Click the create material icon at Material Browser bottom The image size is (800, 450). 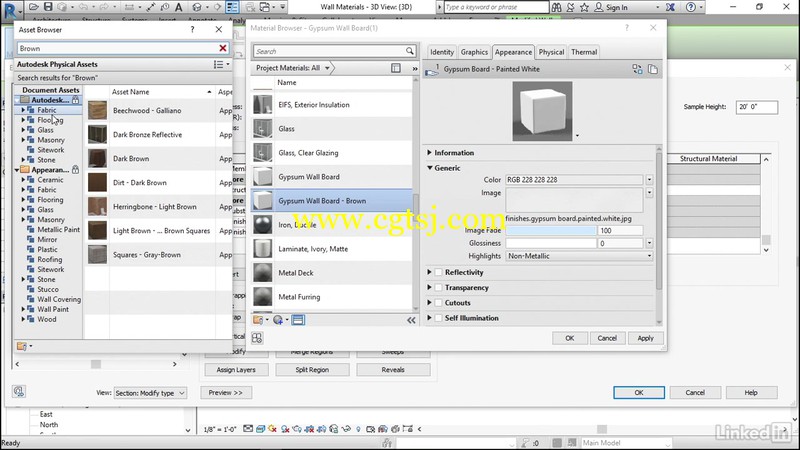(278, 320)
